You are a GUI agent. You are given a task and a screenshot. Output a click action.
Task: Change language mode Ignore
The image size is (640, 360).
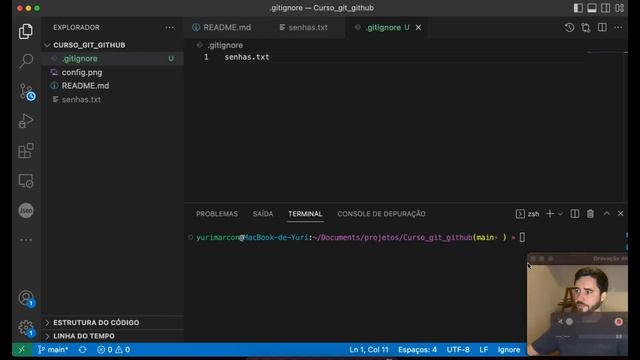[x=509, y=349]
